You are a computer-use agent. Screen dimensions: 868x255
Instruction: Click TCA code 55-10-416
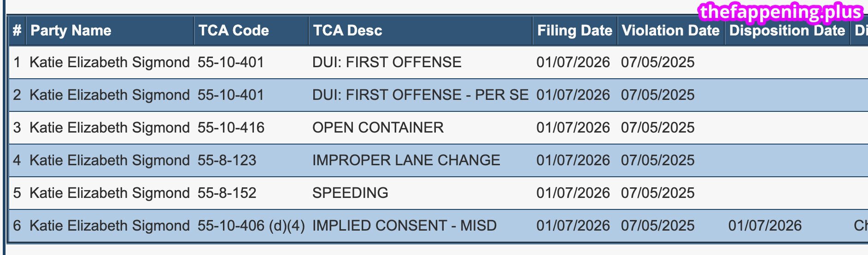231,127
